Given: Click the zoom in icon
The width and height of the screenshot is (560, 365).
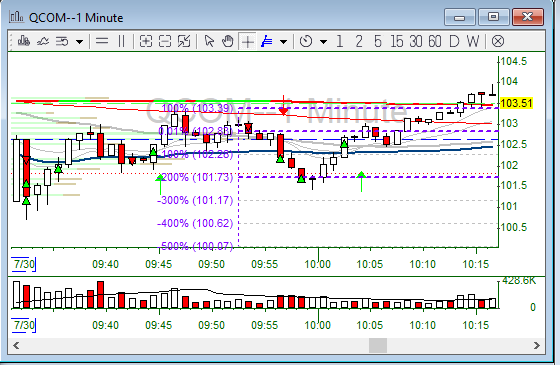Looking at the screenshot, I should click(x=146, y=41).
